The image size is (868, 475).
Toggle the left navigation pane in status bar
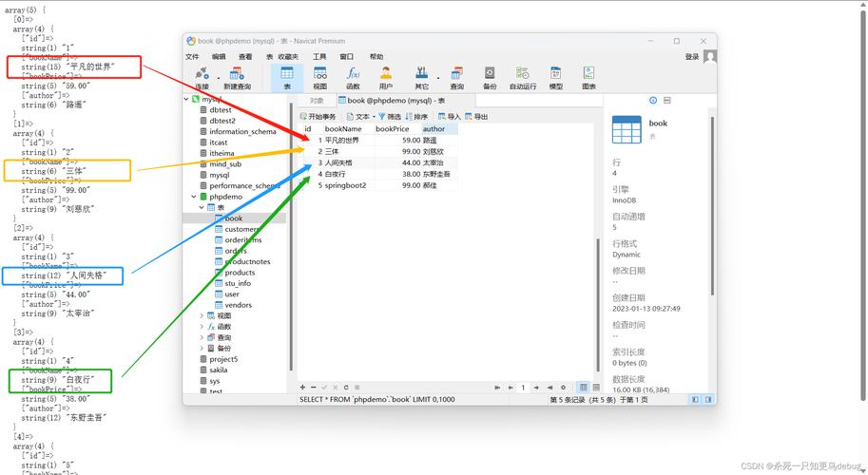(x=695, y=399)
